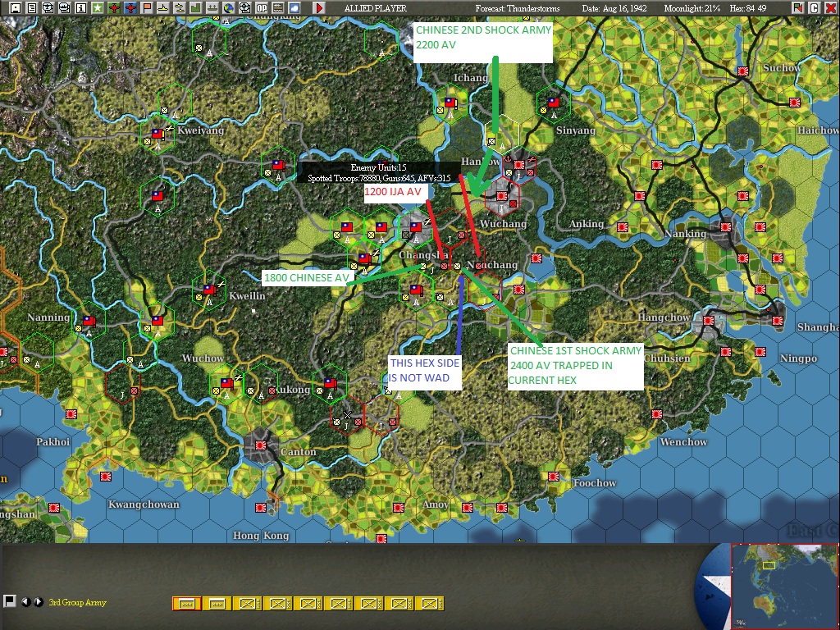Open the double yellow ships icon
840x630 pixels.
click(x=180, y=8)
